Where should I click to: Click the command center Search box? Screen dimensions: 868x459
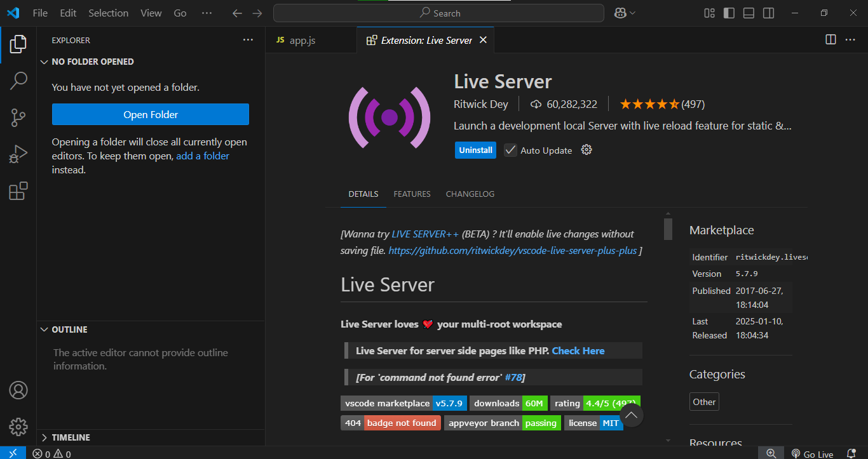tap(438, 13)
